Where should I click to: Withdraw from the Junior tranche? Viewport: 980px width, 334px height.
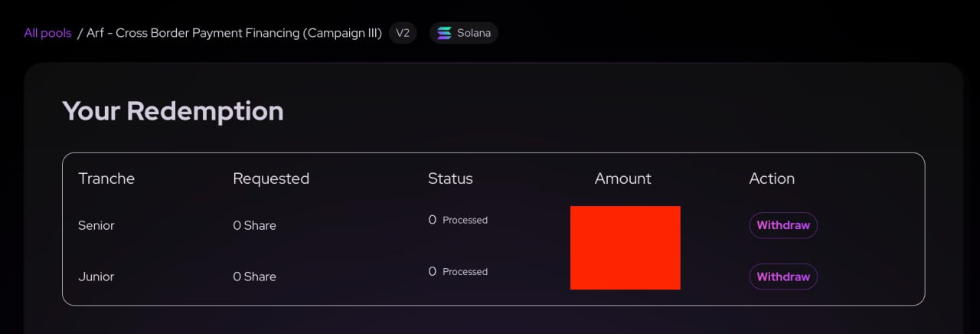click(782, 277)
